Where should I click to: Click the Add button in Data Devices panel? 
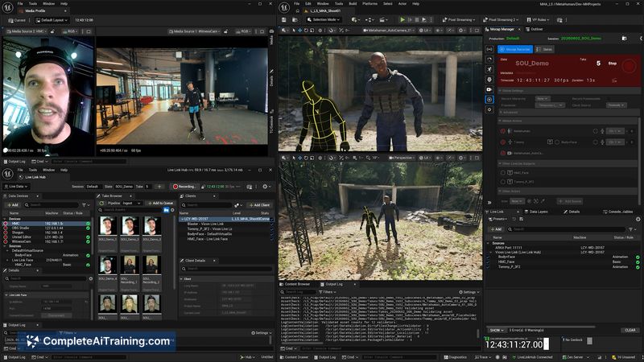click(x=12, y=204)
